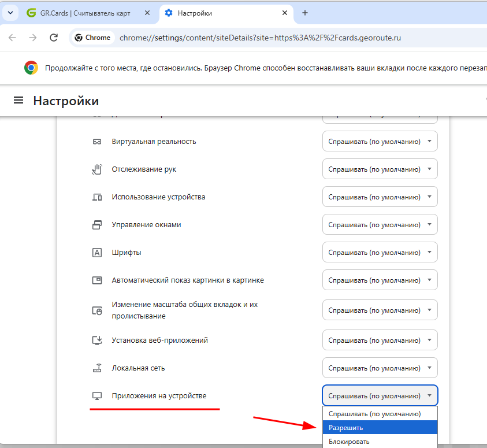Click the web app install icon
487x448 pixels.
tap(97, 340)
